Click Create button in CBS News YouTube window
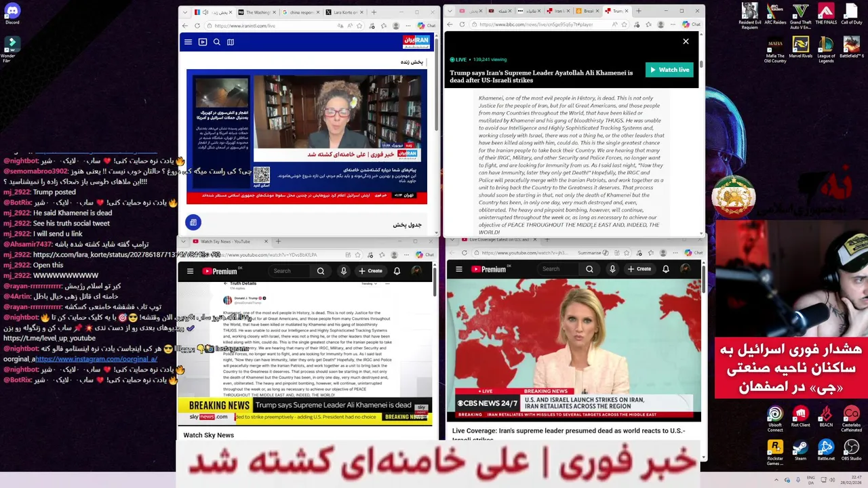 click(639, 269)
